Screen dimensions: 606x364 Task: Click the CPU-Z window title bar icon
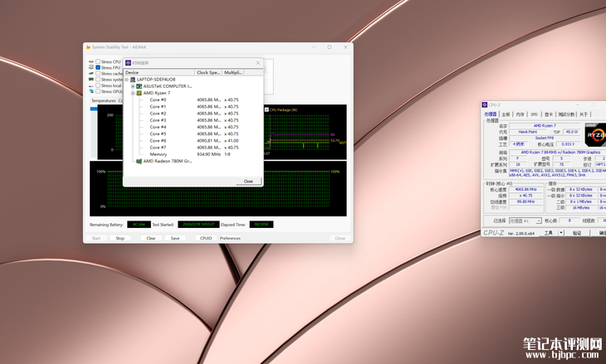tap(485, 105)
